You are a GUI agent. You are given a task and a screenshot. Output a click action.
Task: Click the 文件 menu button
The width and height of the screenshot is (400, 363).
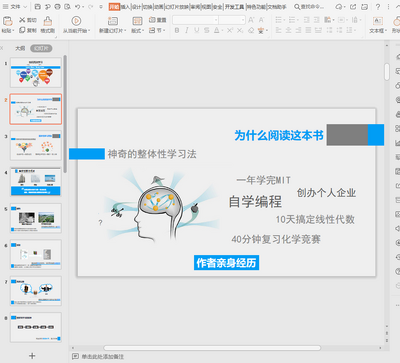(x=15, y=7)
